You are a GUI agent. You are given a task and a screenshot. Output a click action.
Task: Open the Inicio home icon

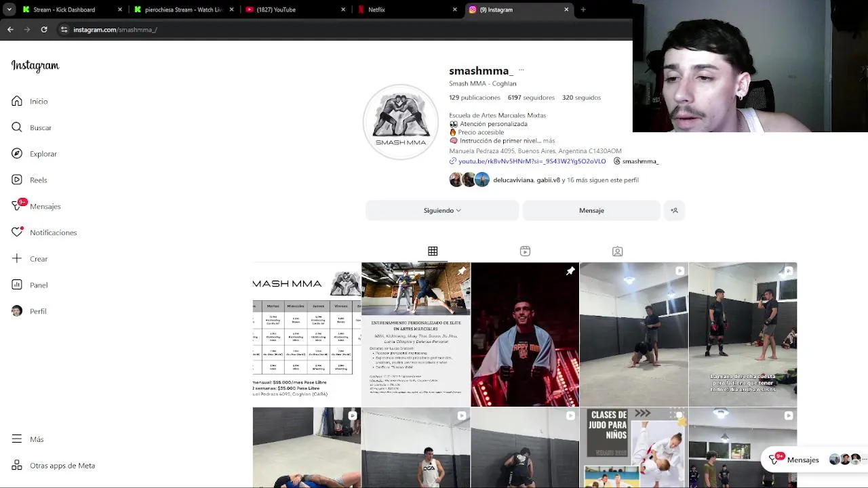pyautogui.click(x=17, y=101)
